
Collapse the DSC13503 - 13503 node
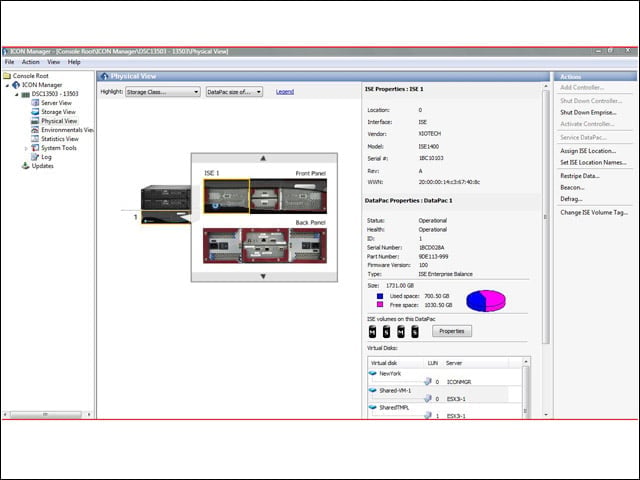pyautogui.click(x=17, y=94)
